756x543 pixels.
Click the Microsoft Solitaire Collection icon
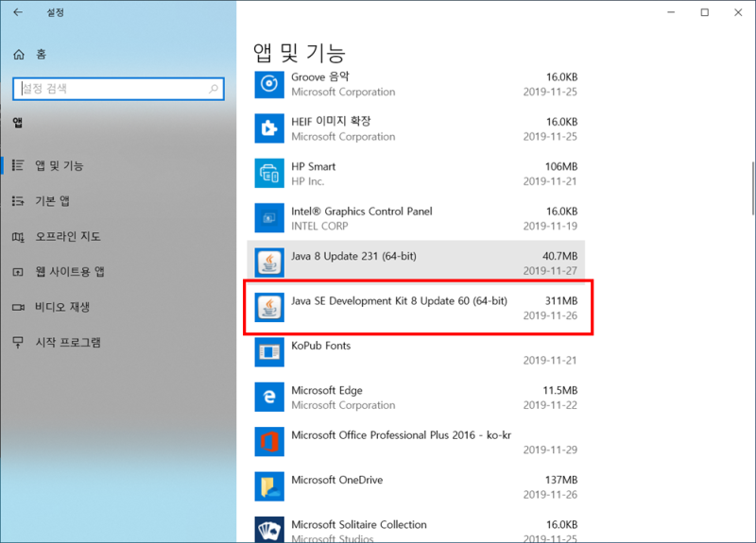[269, 530]
